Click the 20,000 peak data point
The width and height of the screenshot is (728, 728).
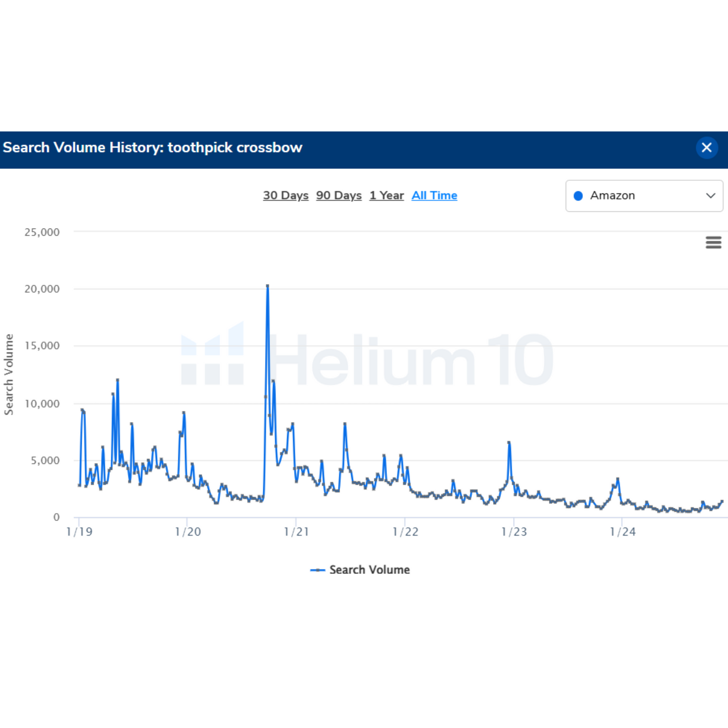point(268,286)
